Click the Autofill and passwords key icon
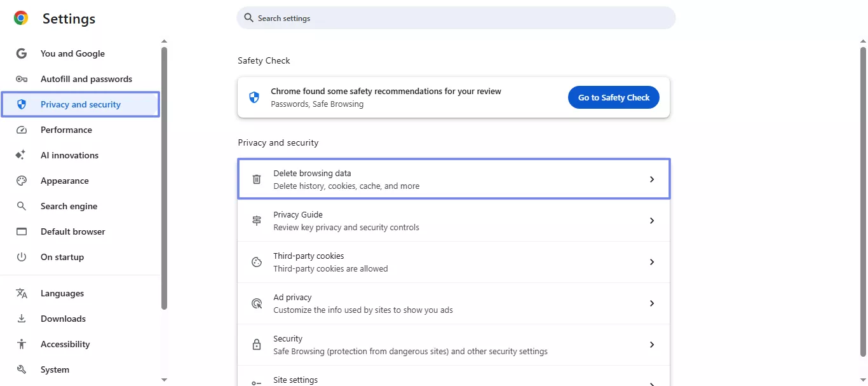The image size is (868, 386). 22,78
